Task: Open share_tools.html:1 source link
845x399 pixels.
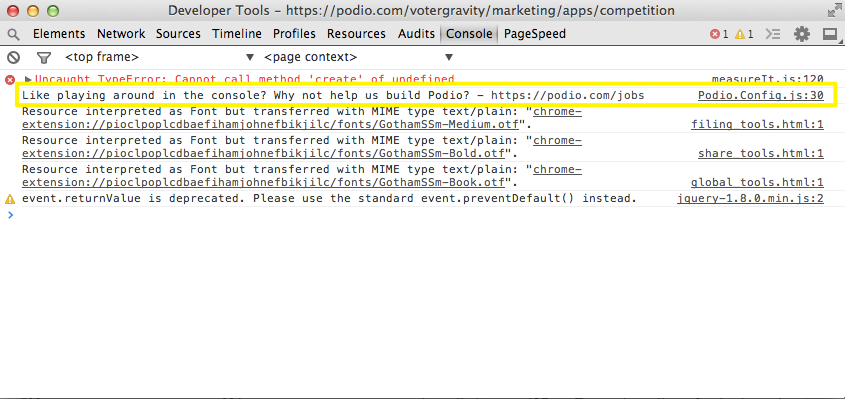Action: tap(760, 154)
